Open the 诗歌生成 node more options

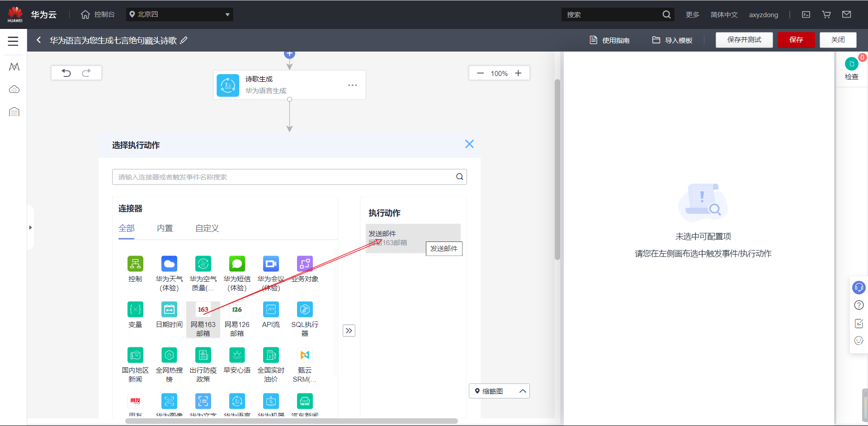pos(353,85)
